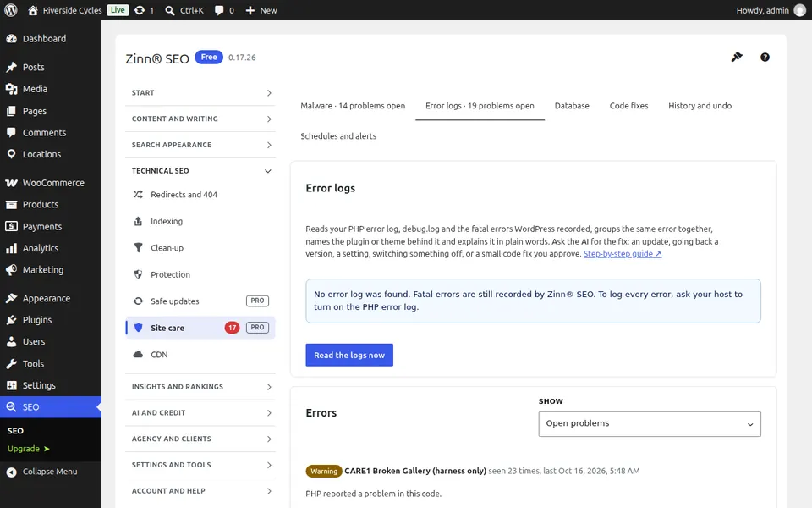This screenshot has height=508, width=812.
Task: Click the Indexing upload icon
Action: tap(138, 221)
